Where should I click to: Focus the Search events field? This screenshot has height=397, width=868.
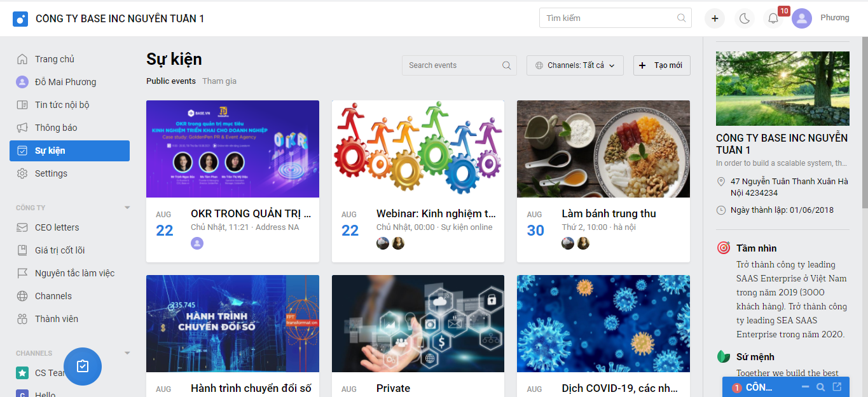click(x=459, y=65)
